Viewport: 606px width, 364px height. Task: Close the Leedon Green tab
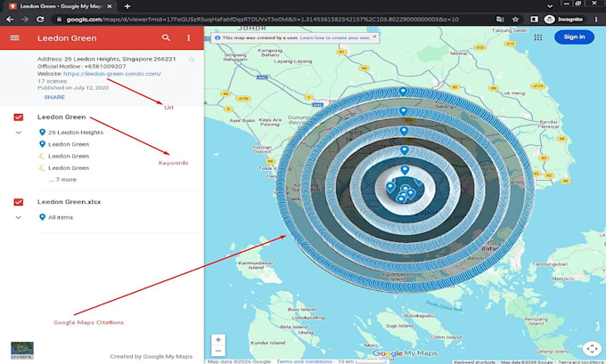pos(110,6)
